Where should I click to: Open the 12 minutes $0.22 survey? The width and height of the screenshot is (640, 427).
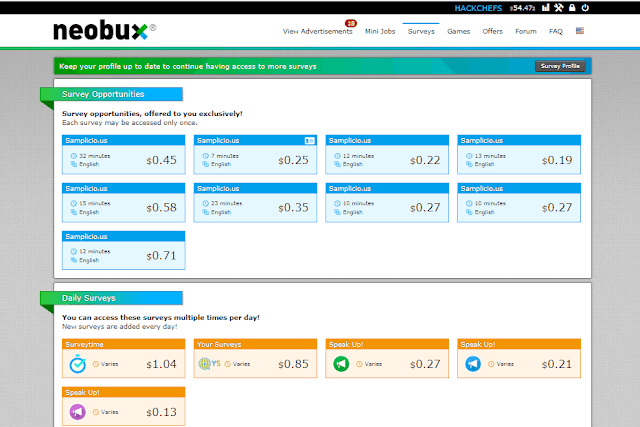click(387, 155)
